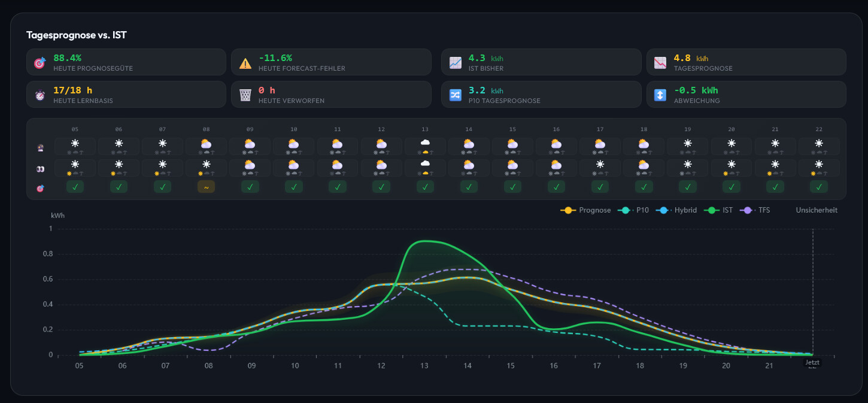The image size is (868, 403).
Task: Click the shuffle icon at P10 Tagesprognose
Action: [456, 95]
